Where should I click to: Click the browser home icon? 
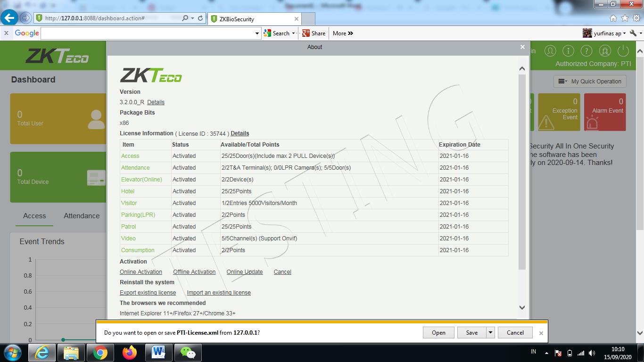(x=613, y=18)
